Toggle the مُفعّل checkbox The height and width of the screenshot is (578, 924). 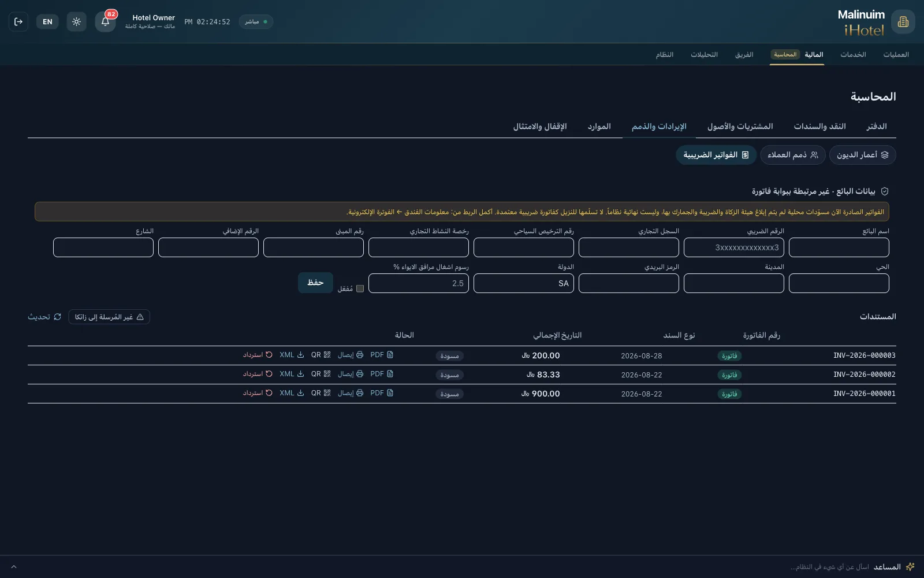tap(360, 288)
